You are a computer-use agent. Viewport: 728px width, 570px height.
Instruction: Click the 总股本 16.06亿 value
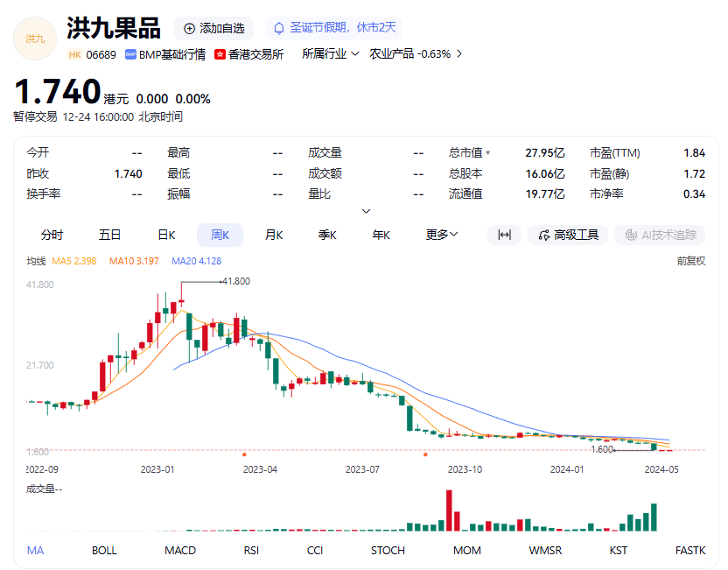[x=545, y=173]
